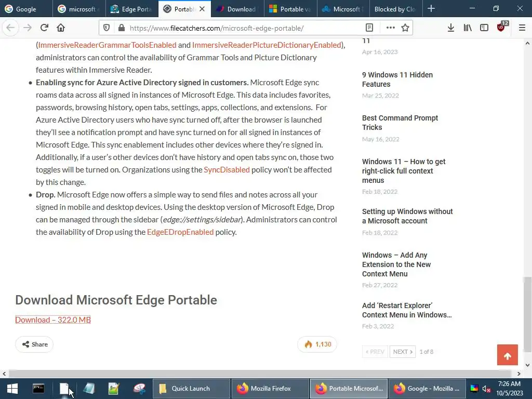Screen dimensions: 532x399
Task: Open the uBlock Origin extension icon
Action: (x=501, y=27)
